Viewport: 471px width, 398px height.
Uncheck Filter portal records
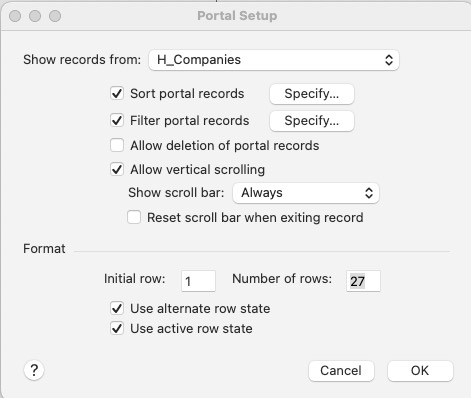tap(117, 120)
